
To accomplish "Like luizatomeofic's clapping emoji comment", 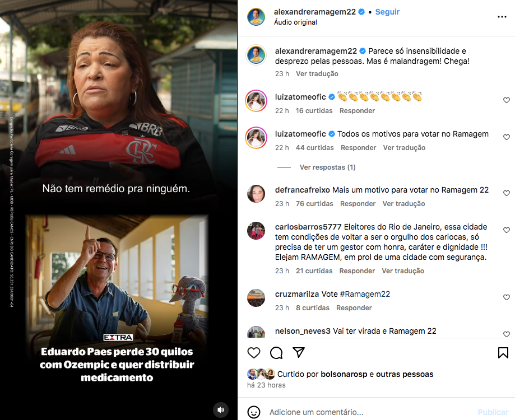I will [507, 100].
